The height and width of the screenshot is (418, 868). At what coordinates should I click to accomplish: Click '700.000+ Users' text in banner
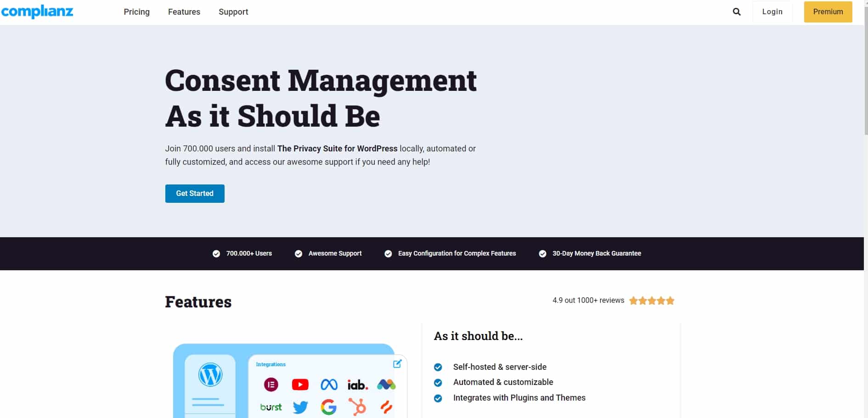click(249, 254)
